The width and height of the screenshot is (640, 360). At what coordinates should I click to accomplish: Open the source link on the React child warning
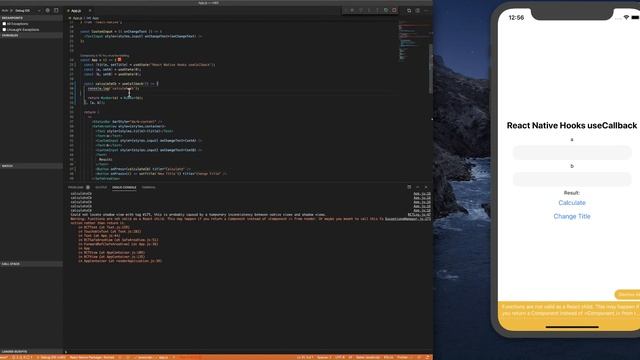[x=408, y=219]
